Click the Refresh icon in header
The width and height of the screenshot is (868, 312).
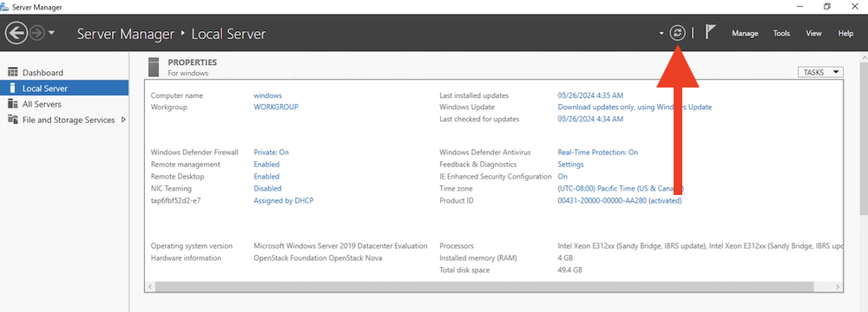click(x=677, y=33)
